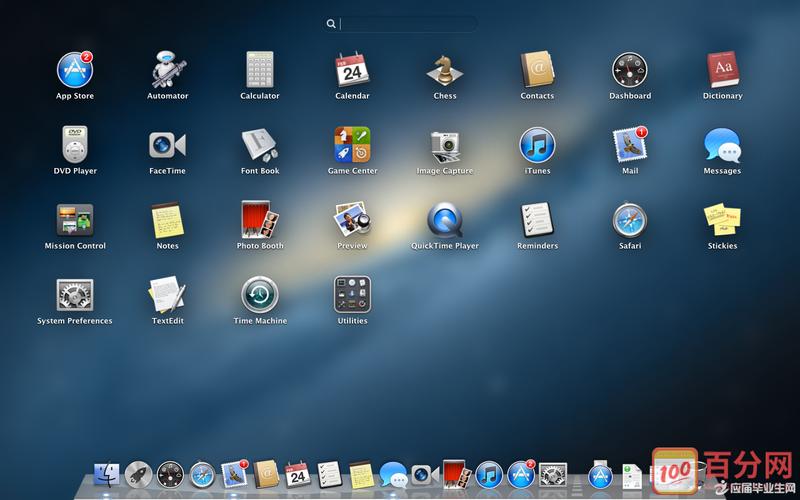Viewport: 800px width, 500px height.
Task: Open System Preferences from the Dock
Action: point(553,474)
